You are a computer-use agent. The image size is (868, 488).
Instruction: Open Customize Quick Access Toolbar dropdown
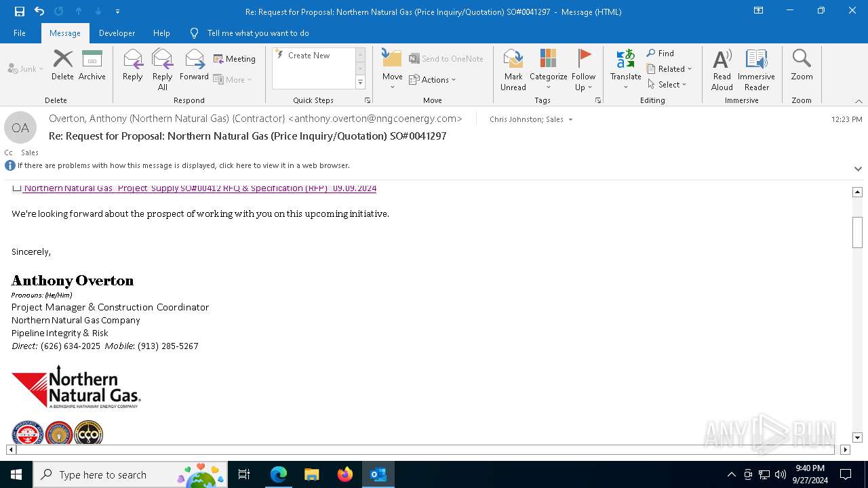click(x=118, y=12)
